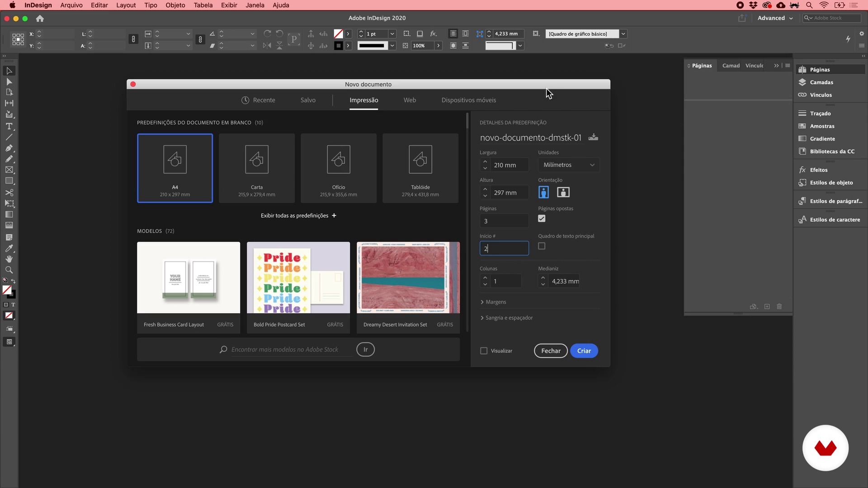Select the Gradient Swatch tool

tap(9, 214)
